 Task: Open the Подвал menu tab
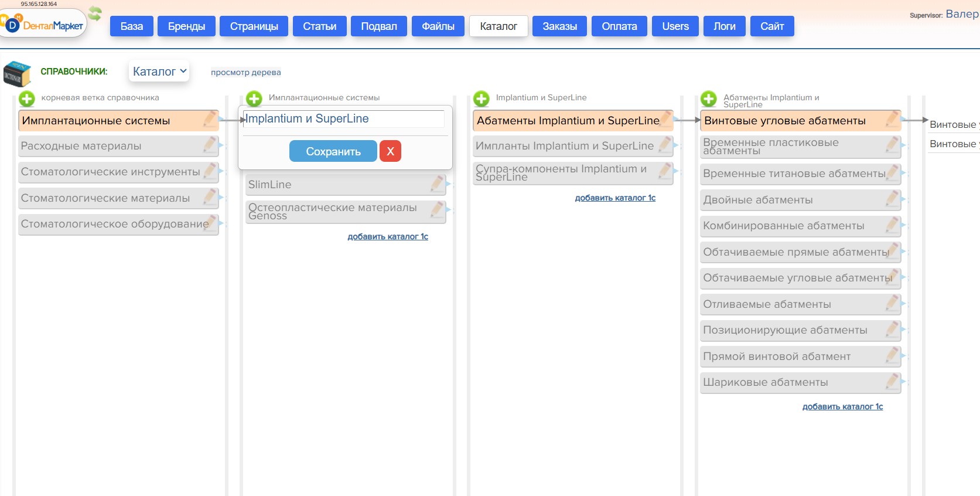[379, 26]
